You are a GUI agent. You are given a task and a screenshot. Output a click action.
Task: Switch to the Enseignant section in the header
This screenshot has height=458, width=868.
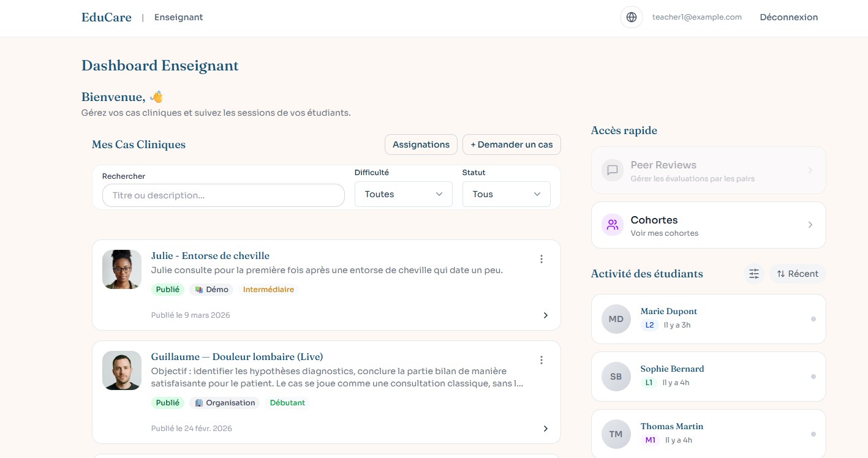click(178, 17)
